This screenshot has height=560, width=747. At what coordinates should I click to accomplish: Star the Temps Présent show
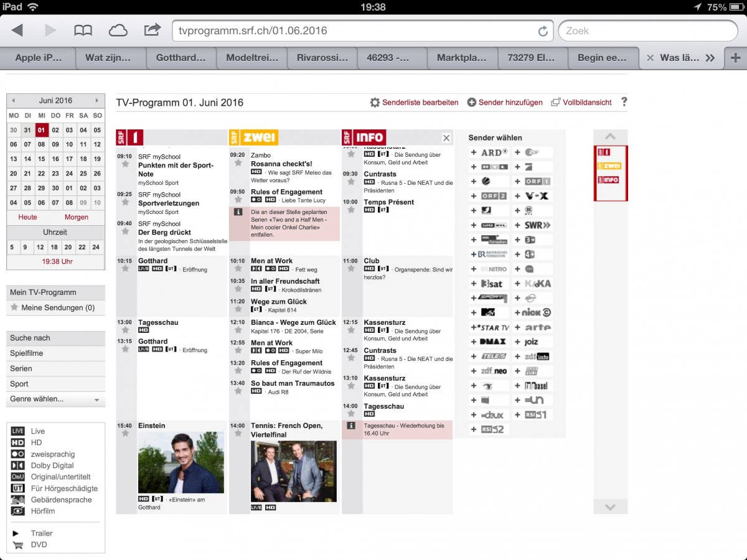point(351,210)
